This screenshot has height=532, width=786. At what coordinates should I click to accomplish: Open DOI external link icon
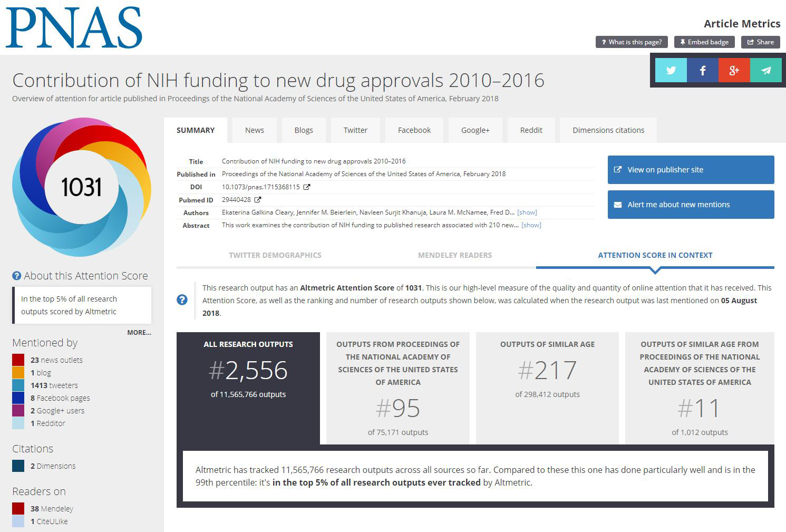click(307, 187)
